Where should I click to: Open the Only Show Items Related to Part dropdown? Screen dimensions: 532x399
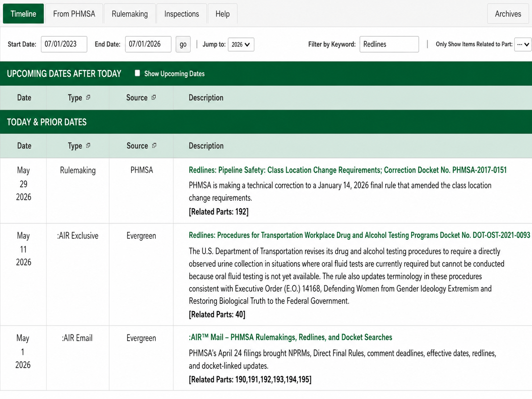523,44
